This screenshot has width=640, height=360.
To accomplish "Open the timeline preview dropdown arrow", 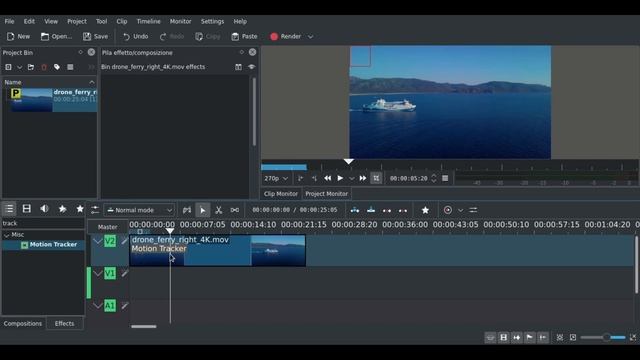I will pos(460,210).
